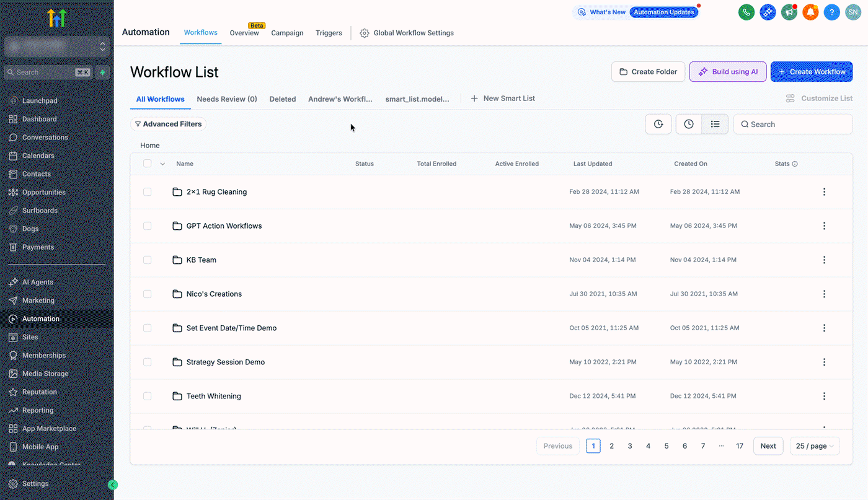This screenshot has width=868, height=500.
Task: Switch to the Triggers tab
Action: coord(329,33)
